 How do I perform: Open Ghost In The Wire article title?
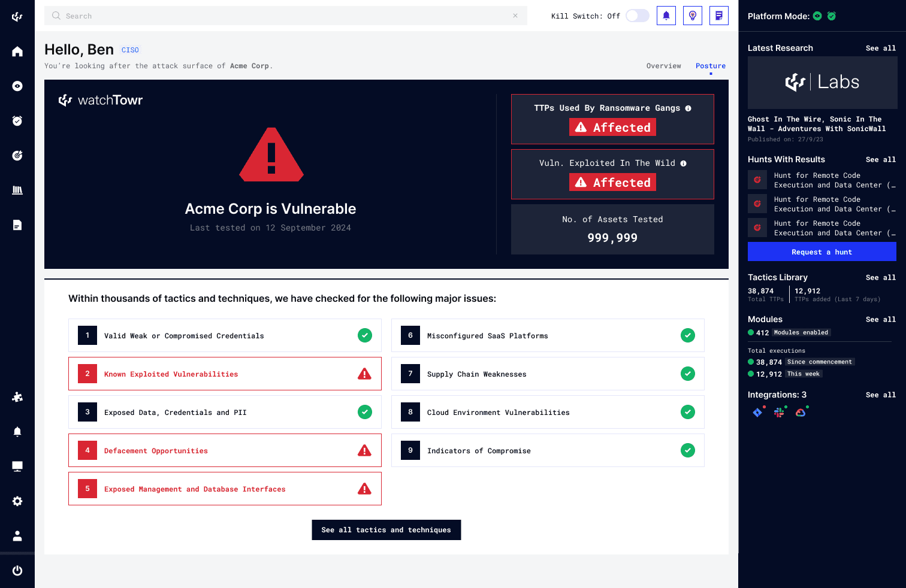click(x=817, y=124)
